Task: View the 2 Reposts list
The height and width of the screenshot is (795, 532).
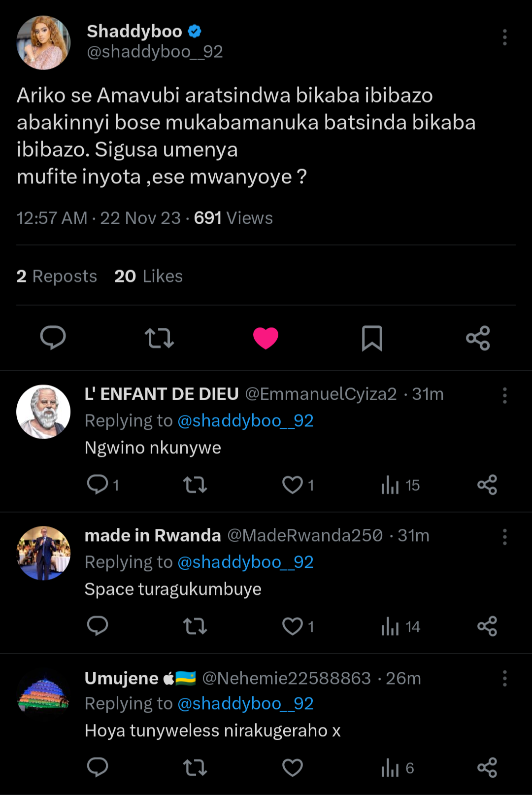Action: (x=57, y=277)
